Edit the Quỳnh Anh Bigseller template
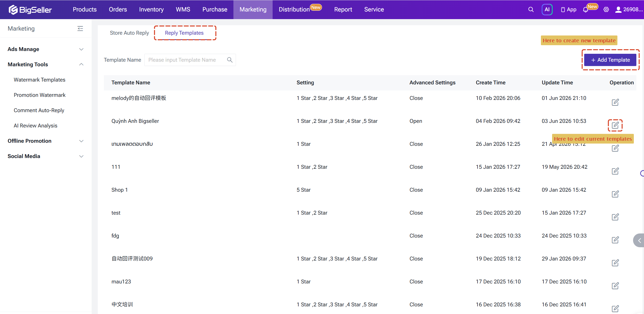This screenshot has height=314, width=644. [x=615, y=125]
